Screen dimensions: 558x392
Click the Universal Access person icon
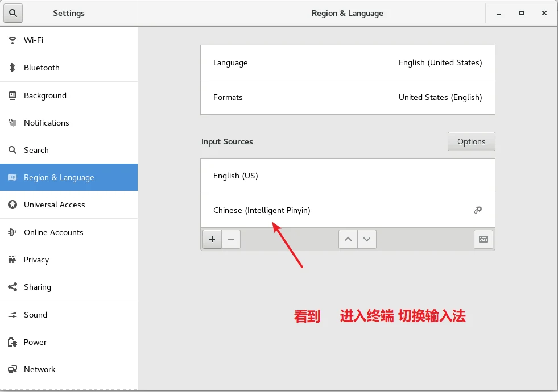[x=13, y=205]
